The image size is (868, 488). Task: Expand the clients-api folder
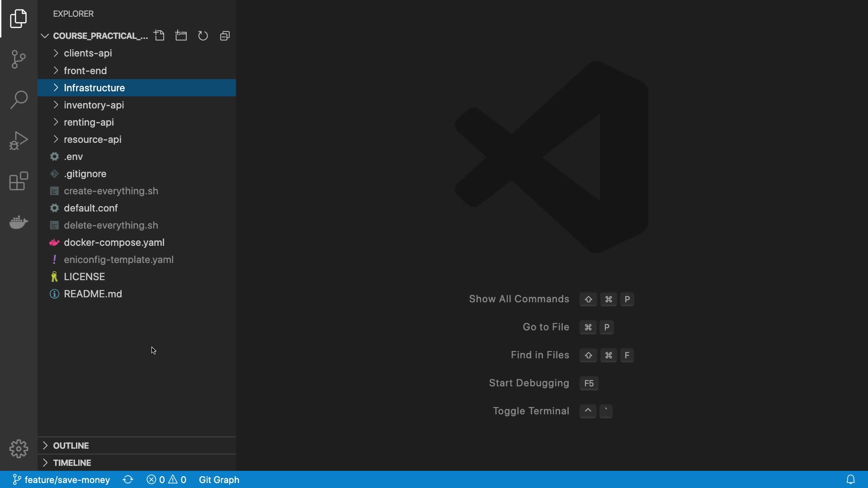click(x=88, y=53)
